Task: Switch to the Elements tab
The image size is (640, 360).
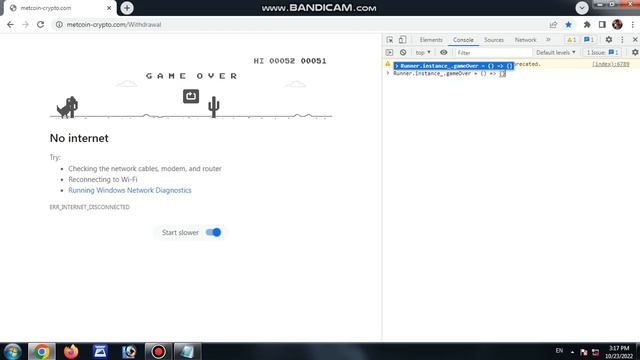Action: pos(431,40)
